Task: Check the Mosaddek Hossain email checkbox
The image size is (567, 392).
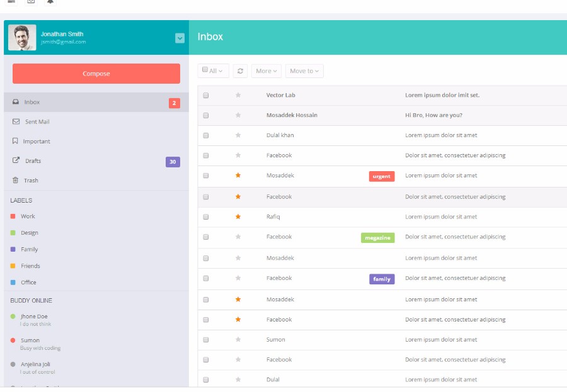Action: [206, 116]
